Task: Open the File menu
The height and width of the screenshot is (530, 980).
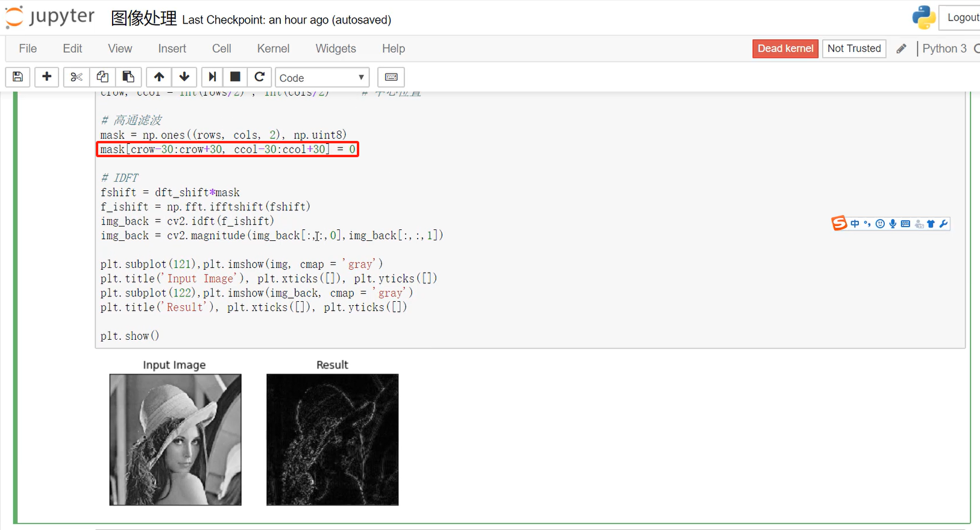Action: [x=28, y=49]
